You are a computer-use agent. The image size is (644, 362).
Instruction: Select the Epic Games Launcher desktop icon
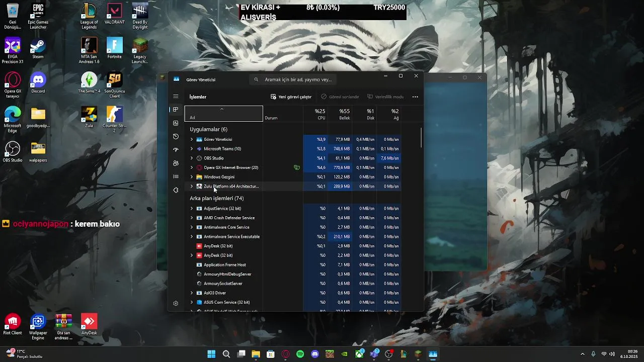38,16
